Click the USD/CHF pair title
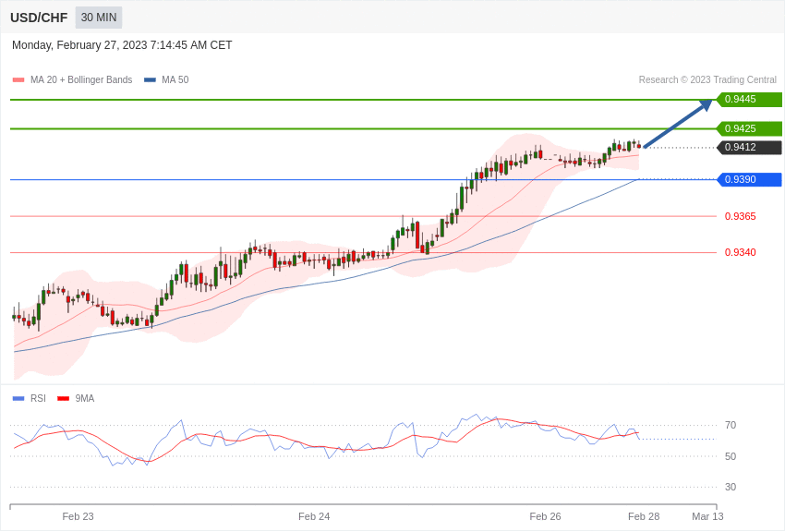785x532 pixels. tap(39, 18)
